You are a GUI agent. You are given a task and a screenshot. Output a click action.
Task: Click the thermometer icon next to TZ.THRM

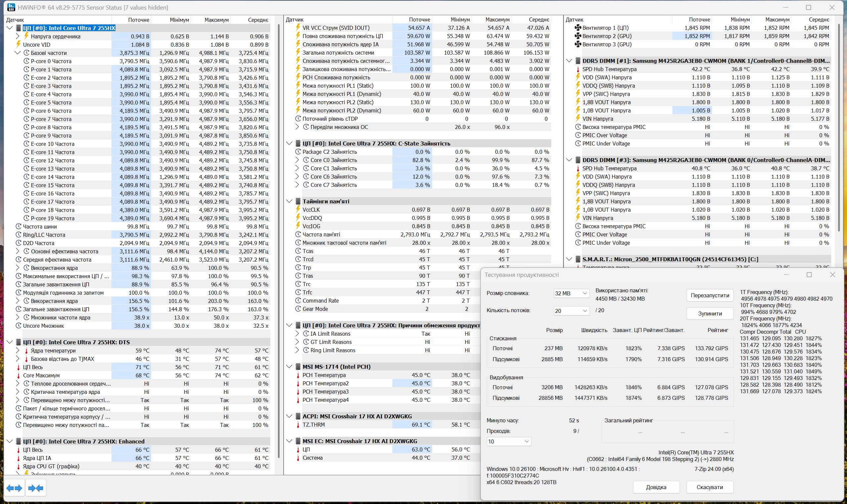298,425
